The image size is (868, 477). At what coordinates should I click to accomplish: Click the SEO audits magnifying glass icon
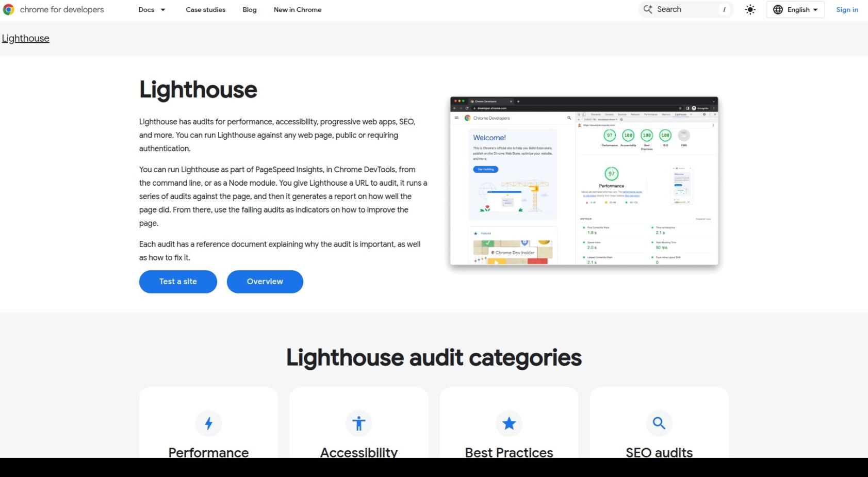click(659, 423)
